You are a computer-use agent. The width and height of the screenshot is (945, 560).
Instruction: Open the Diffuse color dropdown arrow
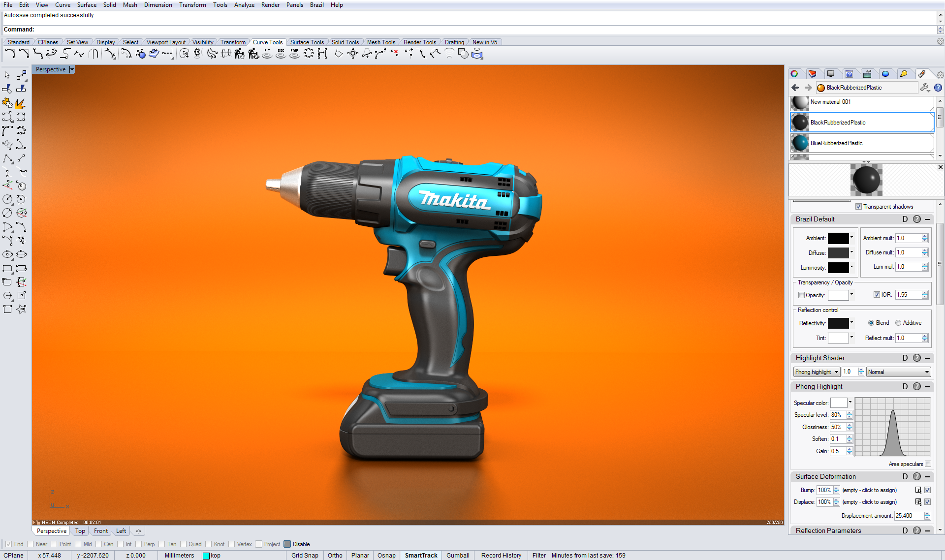[x=852, y=252]
